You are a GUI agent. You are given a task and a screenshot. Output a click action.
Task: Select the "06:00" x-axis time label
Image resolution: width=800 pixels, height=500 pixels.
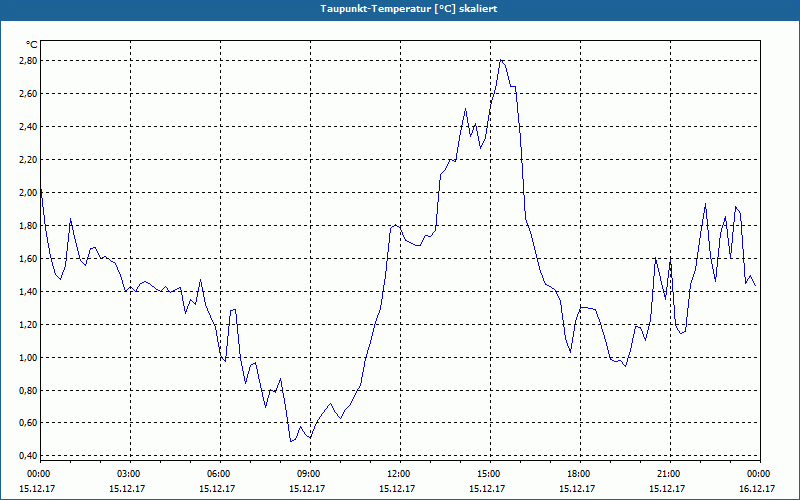click(217, 474)
